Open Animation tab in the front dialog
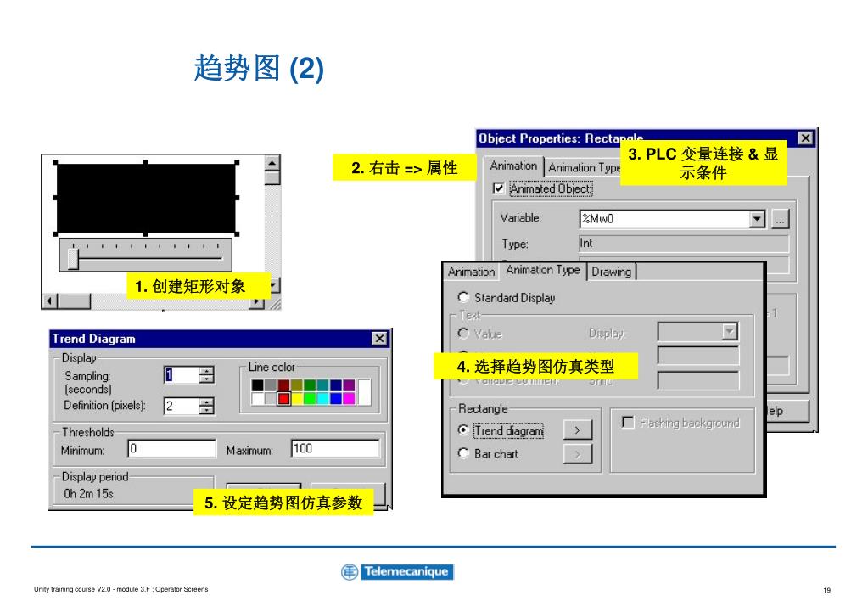This screenshot has width=868, height=601. coord(471,272)
